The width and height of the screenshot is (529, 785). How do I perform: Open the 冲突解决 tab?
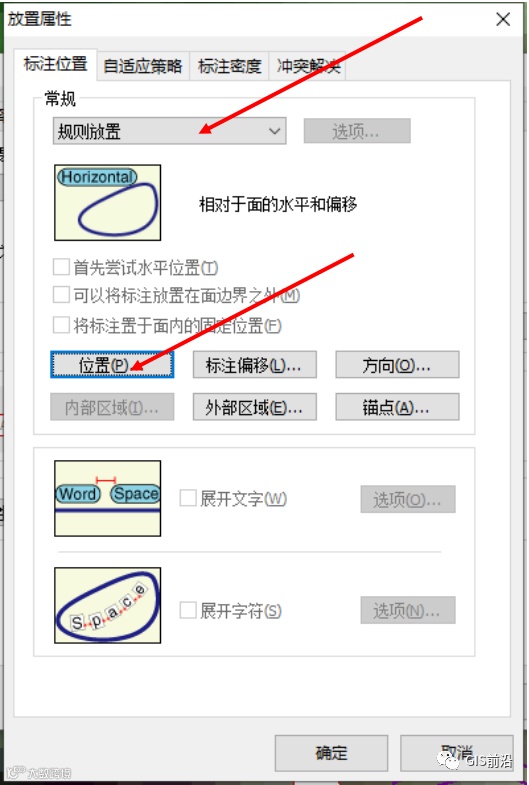click(308, 66)
